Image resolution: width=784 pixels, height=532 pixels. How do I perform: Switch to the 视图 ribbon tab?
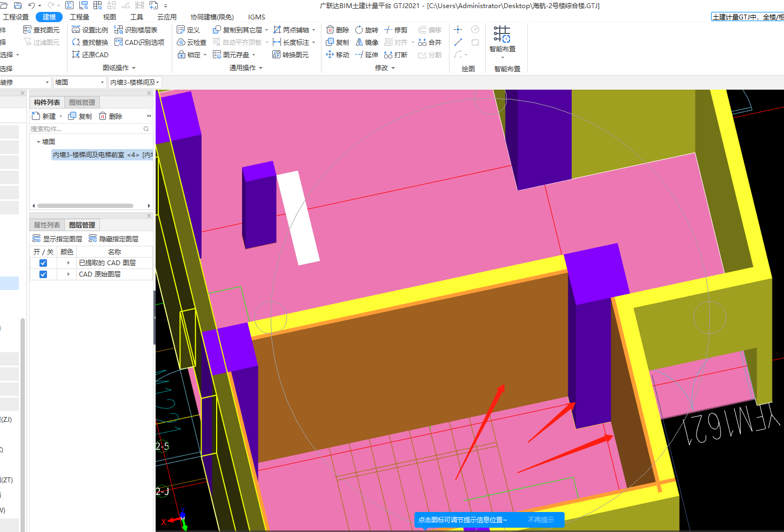coord(110,17)
